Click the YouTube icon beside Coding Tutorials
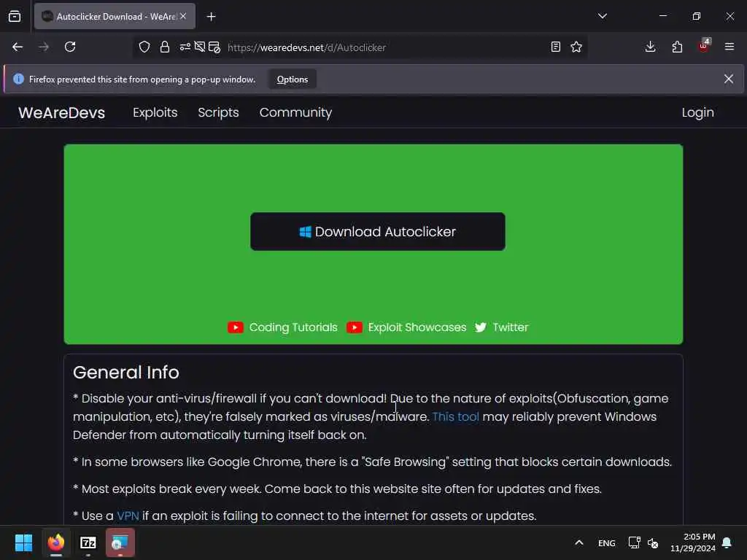This screenshot has height=560, width=747. [236, 327]
